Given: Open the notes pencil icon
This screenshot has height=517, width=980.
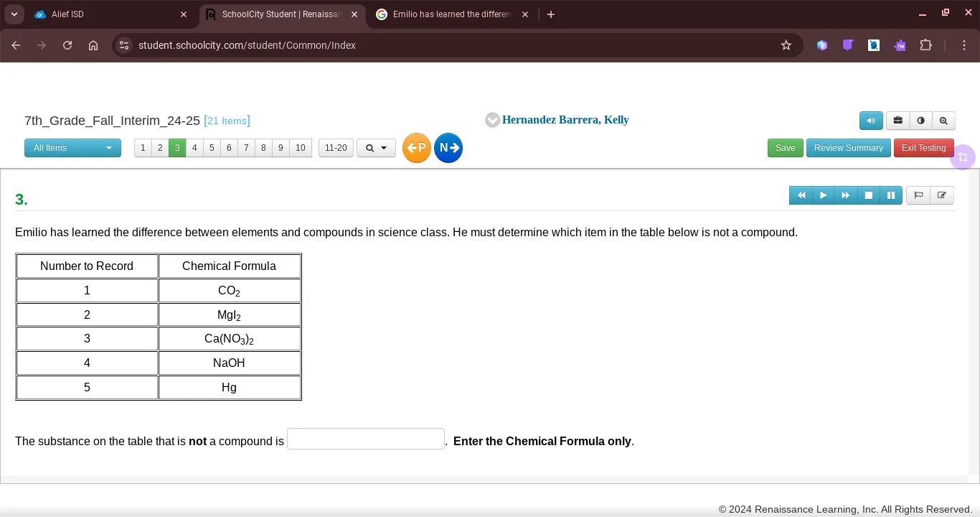Looking at the screenshot, I should click(x=941, y=195).
